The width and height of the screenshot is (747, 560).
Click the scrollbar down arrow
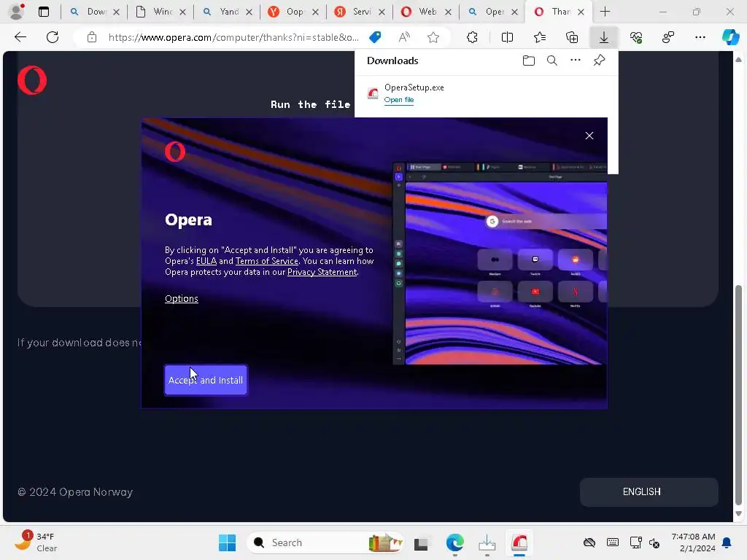[738, 514]
